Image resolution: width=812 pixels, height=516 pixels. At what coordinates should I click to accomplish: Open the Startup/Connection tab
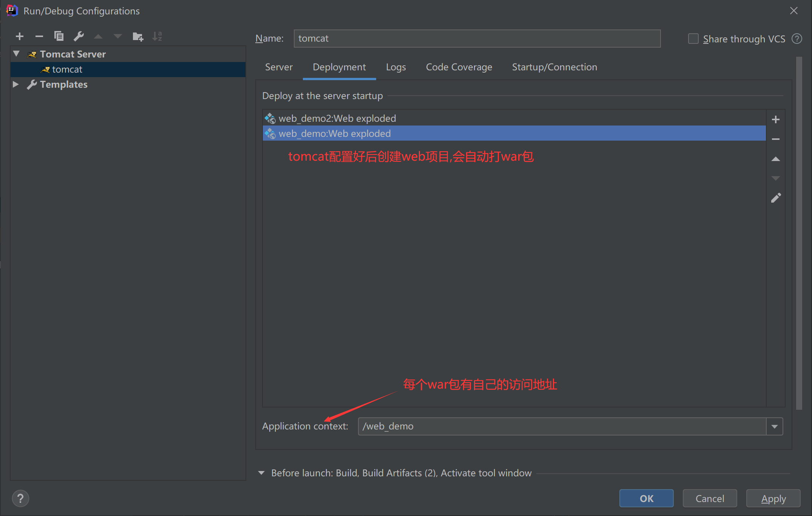554,67
